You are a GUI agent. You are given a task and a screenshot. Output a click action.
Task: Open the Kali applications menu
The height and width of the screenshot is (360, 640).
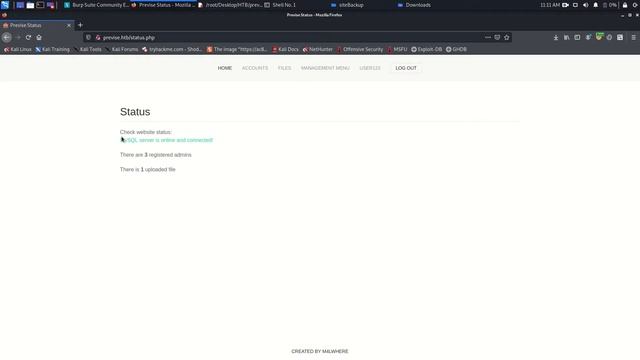pyautogui.click(x=5, y=5)
